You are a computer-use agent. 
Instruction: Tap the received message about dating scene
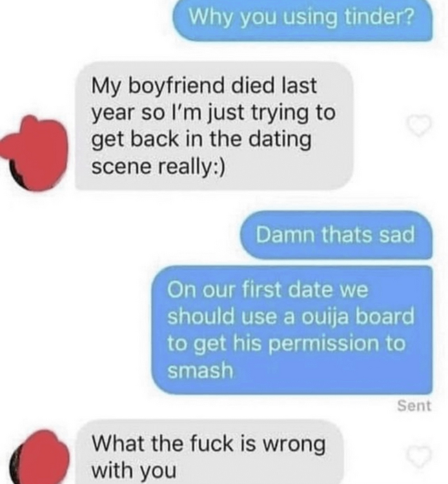tap(214, 126)
